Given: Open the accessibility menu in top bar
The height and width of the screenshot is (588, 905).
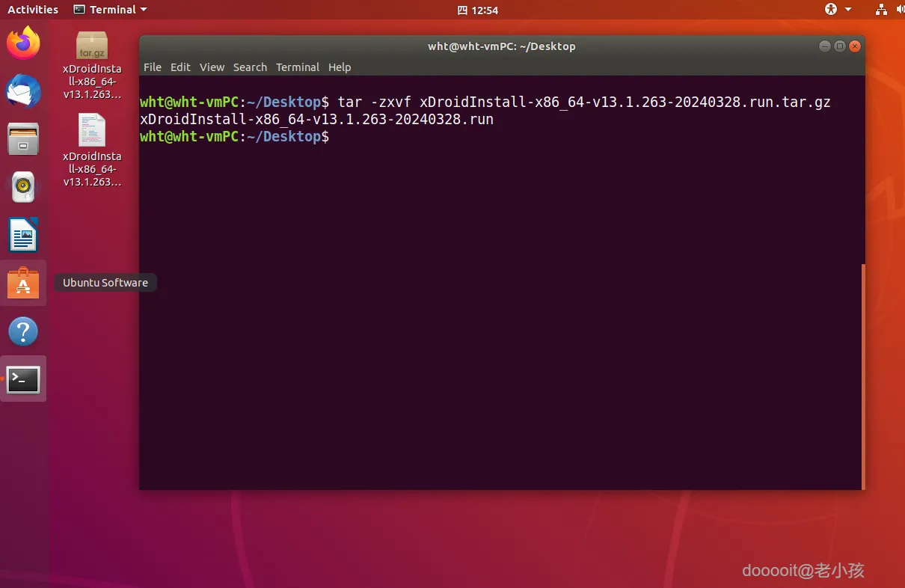Looking at the screenshot, I should coord(838,10).
